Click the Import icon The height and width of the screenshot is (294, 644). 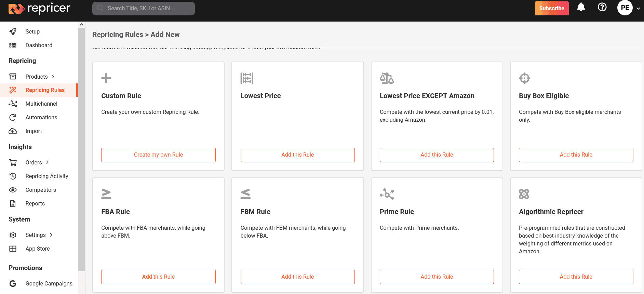(13, 131)
